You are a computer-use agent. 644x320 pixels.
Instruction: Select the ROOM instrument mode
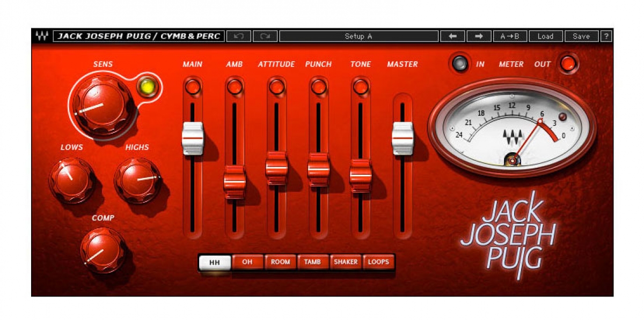click(x=280, y=262)
